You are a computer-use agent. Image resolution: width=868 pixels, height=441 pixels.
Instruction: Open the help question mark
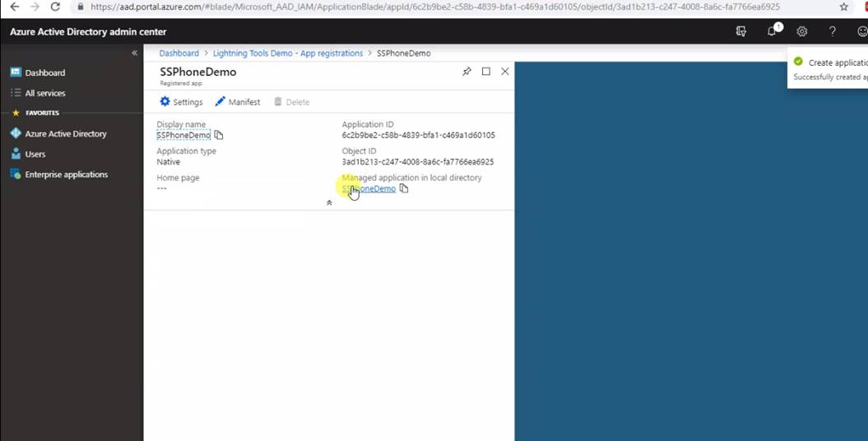click(832, 31)
